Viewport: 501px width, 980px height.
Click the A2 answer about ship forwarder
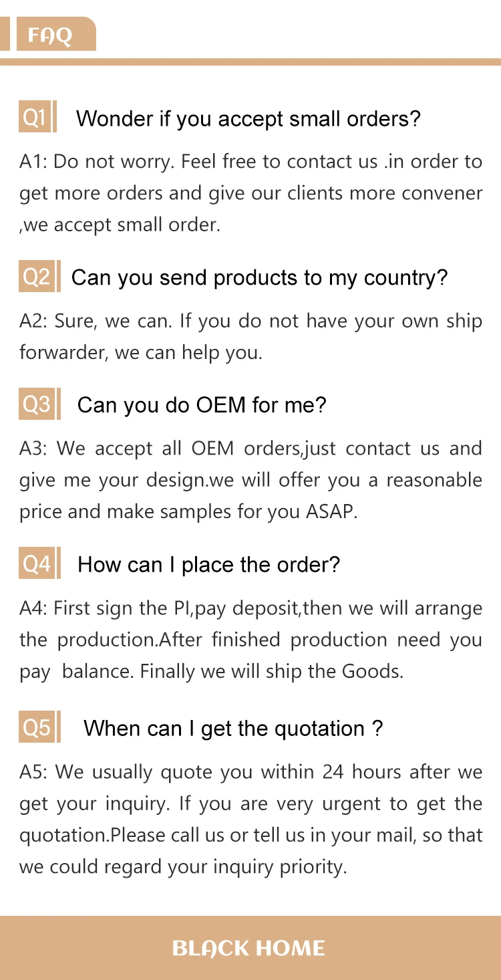coord(251,336)
